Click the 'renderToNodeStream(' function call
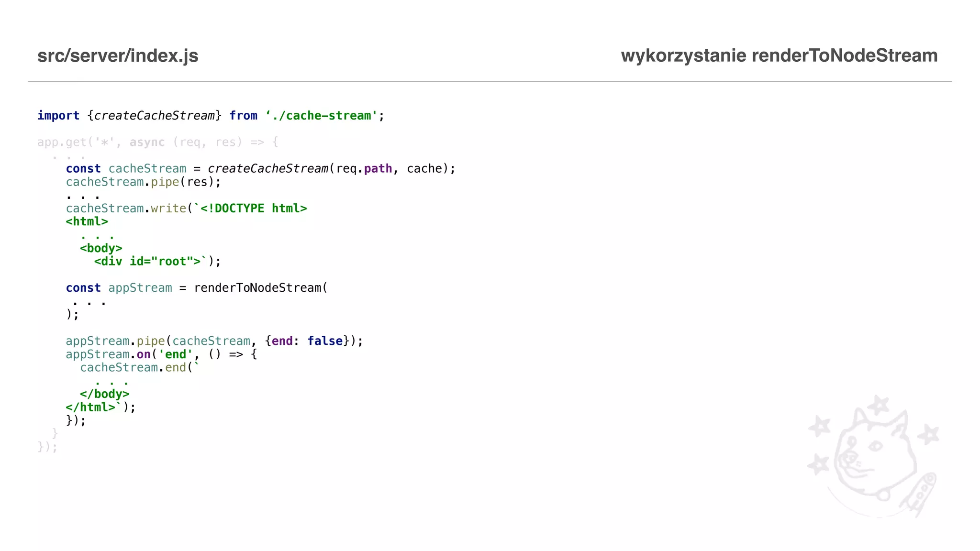 click(x=260, y=288)
